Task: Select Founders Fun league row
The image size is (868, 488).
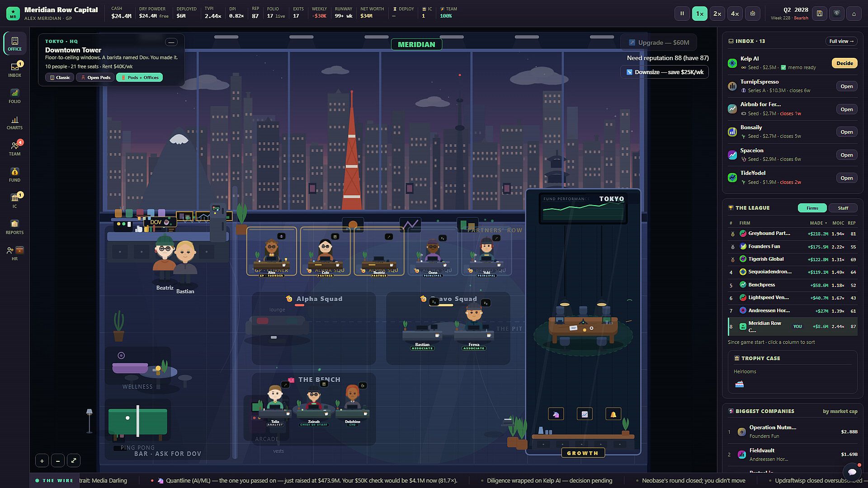Action: click(x=793, y=246)
